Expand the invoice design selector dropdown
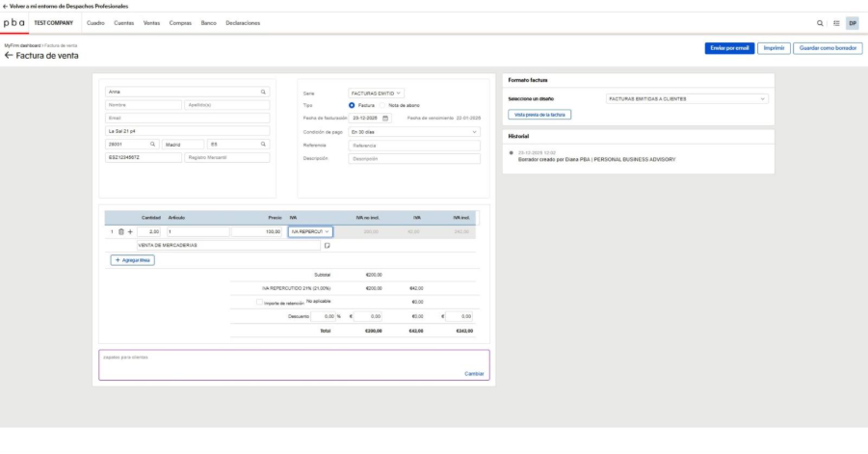The height and width of the screenshot is (454, 868). [x=686, y=98]
